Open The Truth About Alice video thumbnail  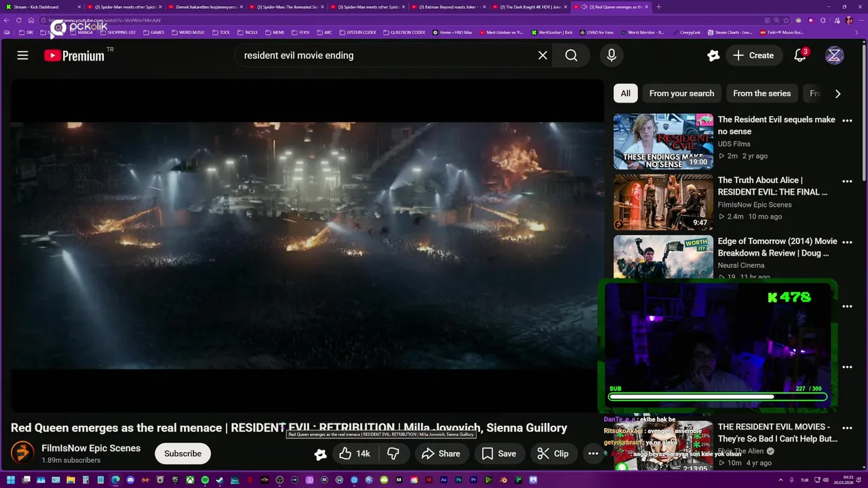tap(663, 202)
